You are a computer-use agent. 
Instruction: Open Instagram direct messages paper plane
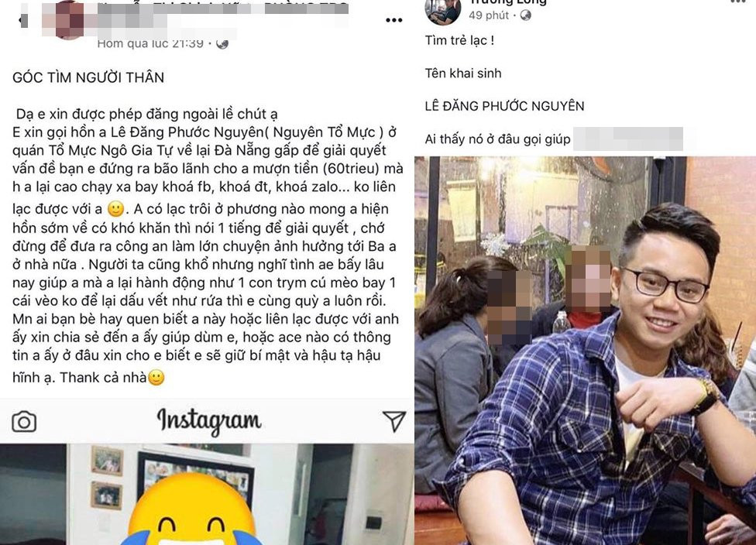pyautogui.click(x=394, y=420)
